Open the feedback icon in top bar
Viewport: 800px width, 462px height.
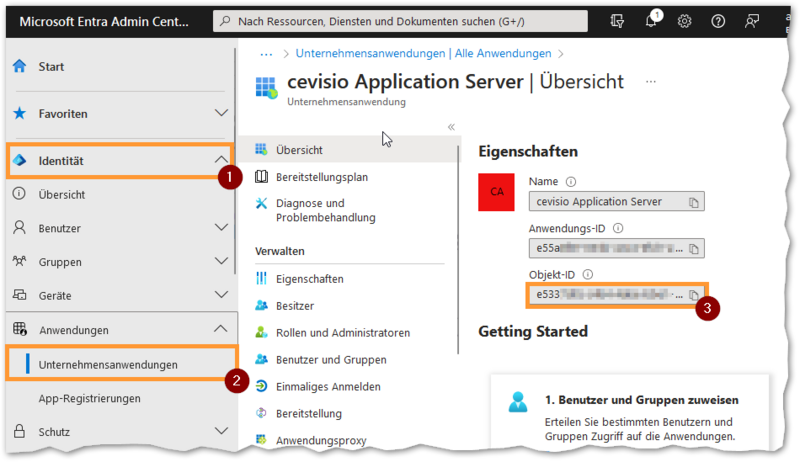(x=752, y=21)
